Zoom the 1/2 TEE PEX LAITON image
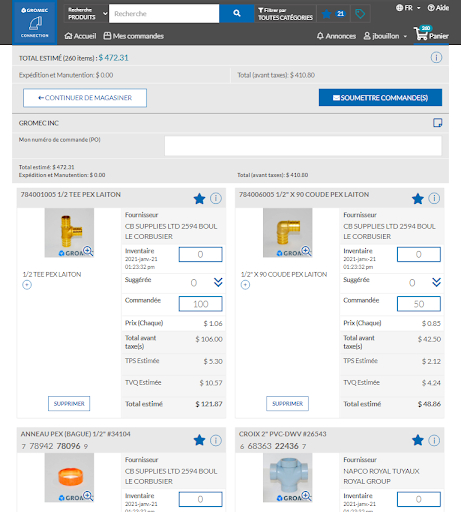 click(x=88, y=251)
